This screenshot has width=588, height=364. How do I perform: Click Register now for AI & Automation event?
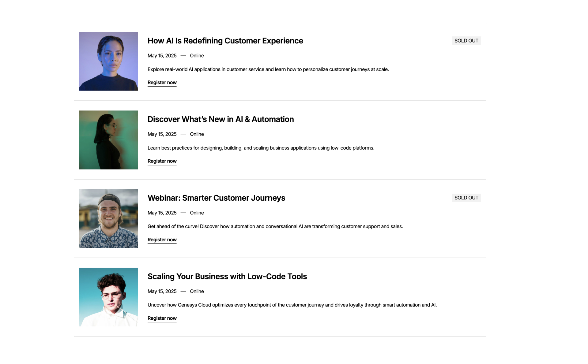[x=162, y=161]
